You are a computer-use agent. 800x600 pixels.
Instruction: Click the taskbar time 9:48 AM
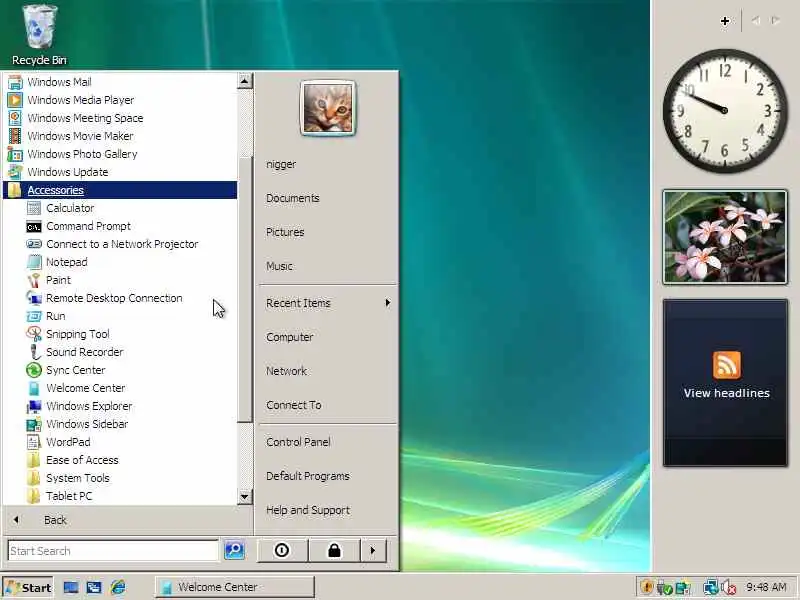click(766, 587)
